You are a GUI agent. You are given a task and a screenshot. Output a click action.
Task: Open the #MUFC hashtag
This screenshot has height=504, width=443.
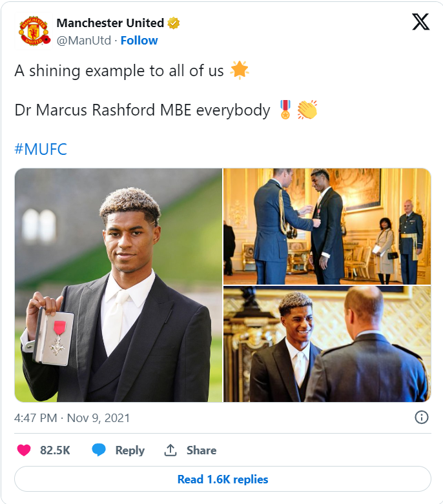(41, 150)
